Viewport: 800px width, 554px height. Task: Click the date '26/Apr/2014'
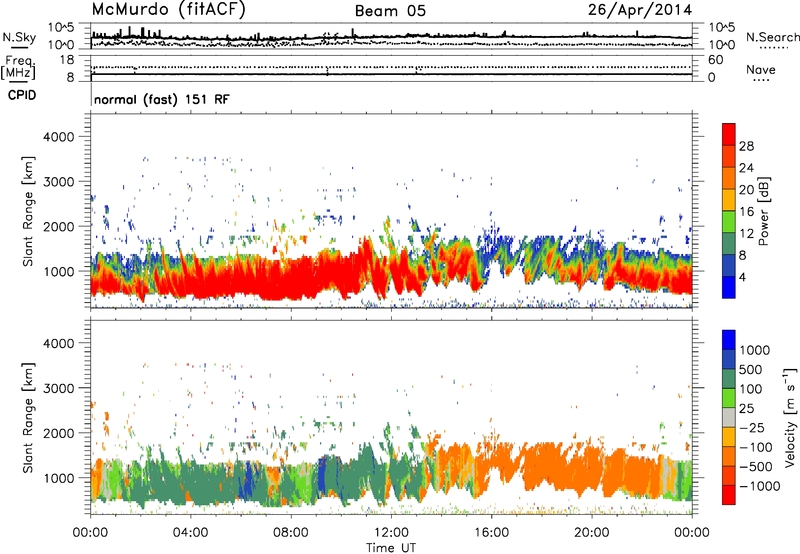[x=640, y=10]
